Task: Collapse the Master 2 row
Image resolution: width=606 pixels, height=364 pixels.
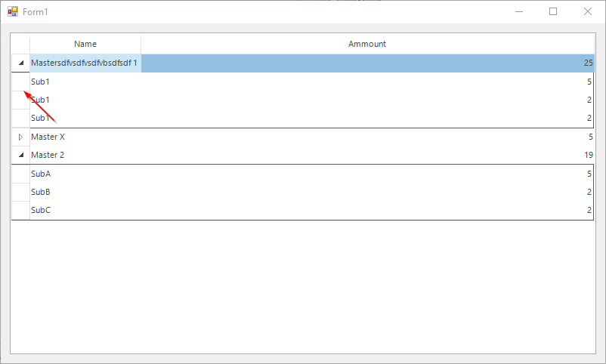Action: 20,156
